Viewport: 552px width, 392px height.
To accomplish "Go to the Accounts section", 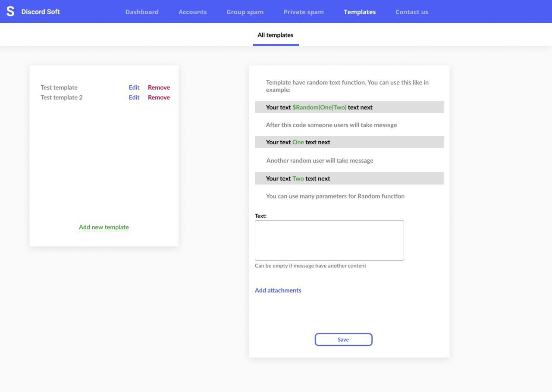I will coord(192,12).
